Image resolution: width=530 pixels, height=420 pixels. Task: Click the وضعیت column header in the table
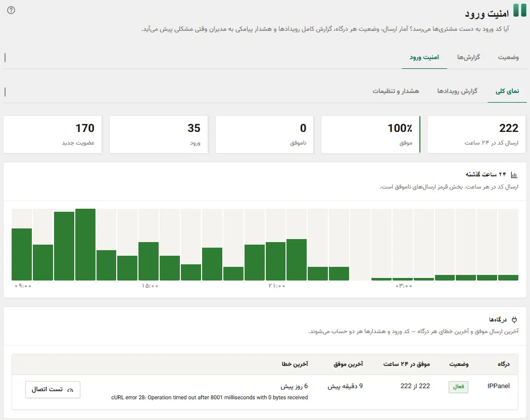459,364
